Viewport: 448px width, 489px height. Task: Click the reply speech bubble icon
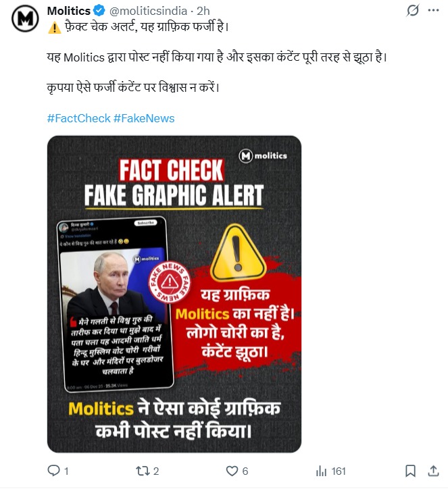tap(53, 471)
